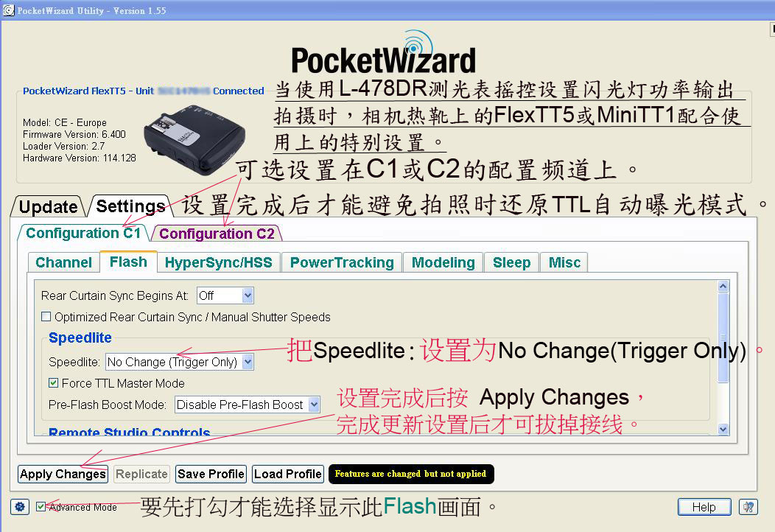
Task: Click the What's This help icon beside Help
Action: (748, 507)
